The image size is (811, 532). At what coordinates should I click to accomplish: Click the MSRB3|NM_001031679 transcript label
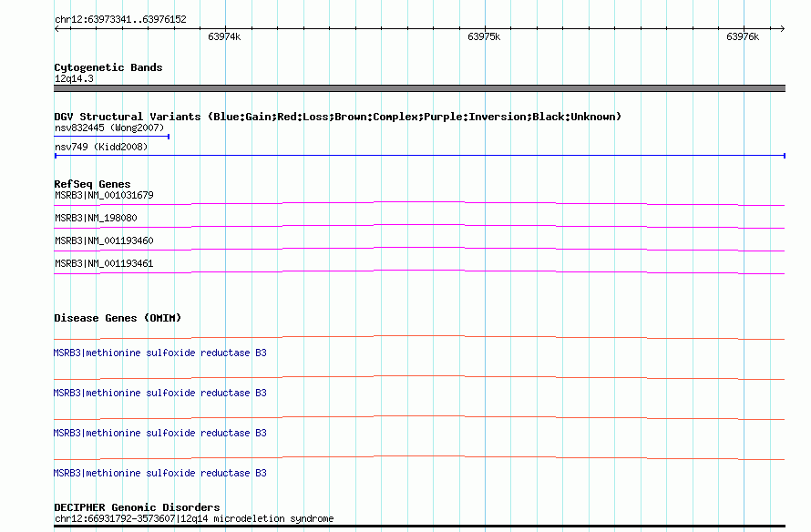[104, 195]
